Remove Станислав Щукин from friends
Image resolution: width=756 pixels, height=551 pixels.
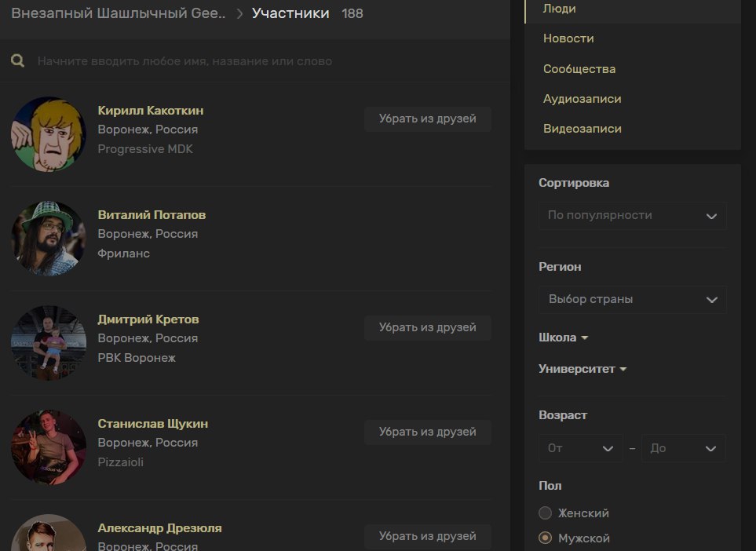(x=428, y=432)
